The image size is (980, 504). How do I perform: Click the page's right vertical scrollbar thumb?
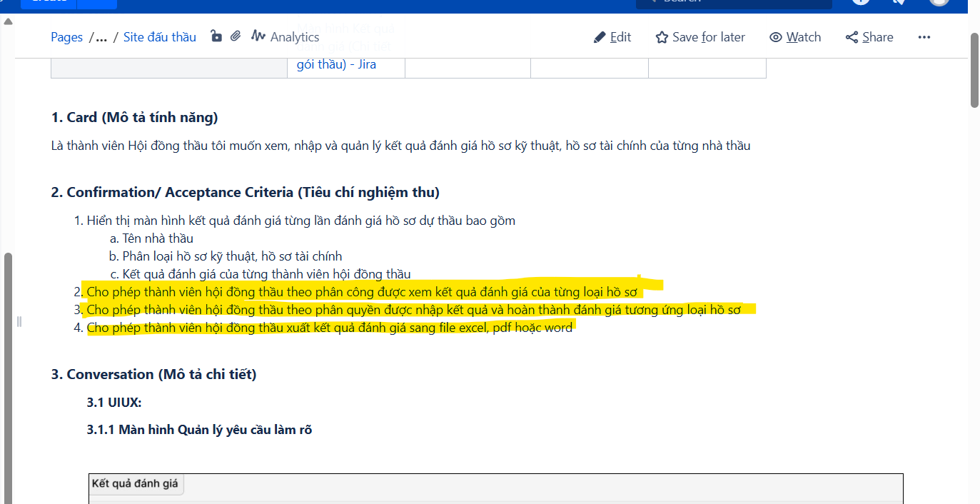point(974,70)
